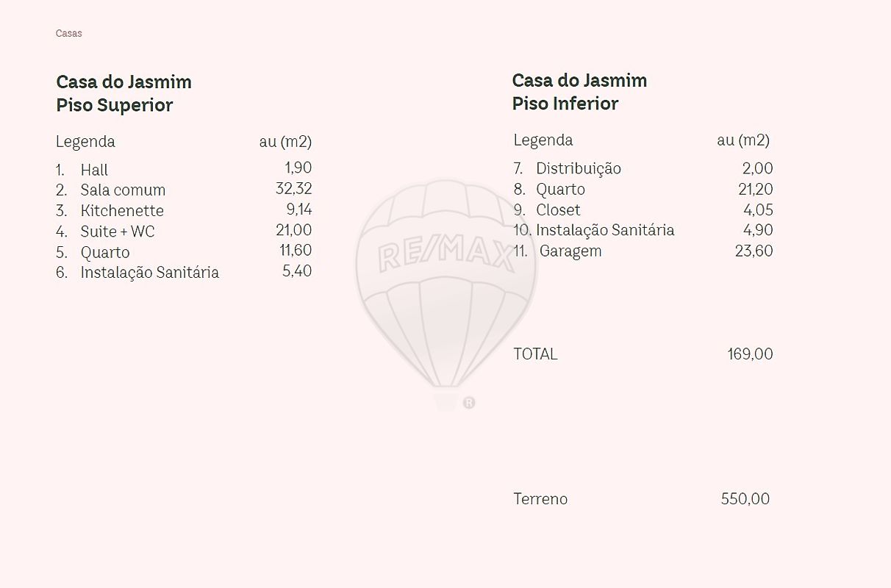Click the TOTAL label
The width and height of the screenshot is (891, 588).
coord(535,354)
